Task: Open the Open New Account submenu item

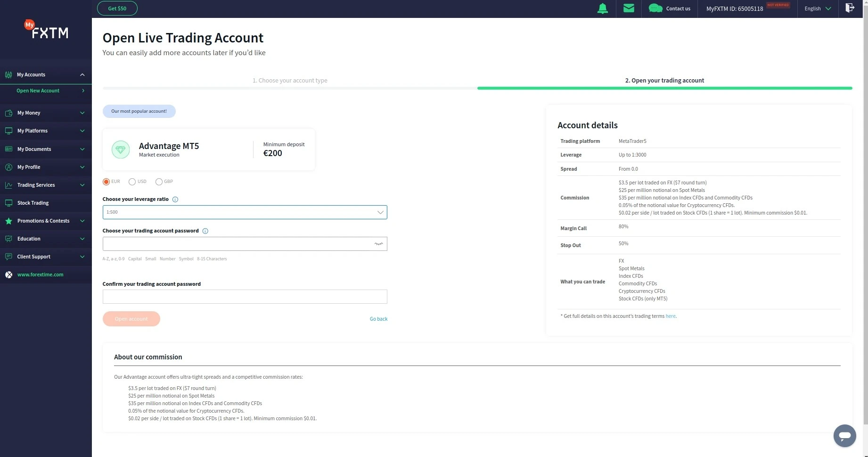Action: click(46, 91)
